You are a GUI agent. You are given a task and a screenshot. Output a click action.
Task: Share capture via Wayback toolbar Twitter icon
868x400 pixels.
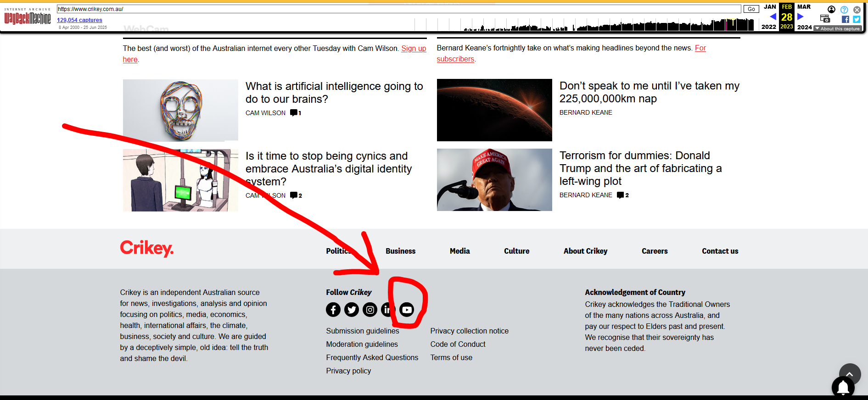click(x=857, y=19)
